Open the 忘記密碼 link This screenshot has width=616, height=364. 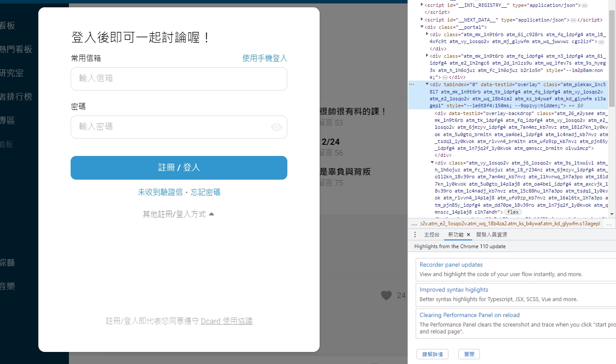pyautogui.click(x=205, y=192)
